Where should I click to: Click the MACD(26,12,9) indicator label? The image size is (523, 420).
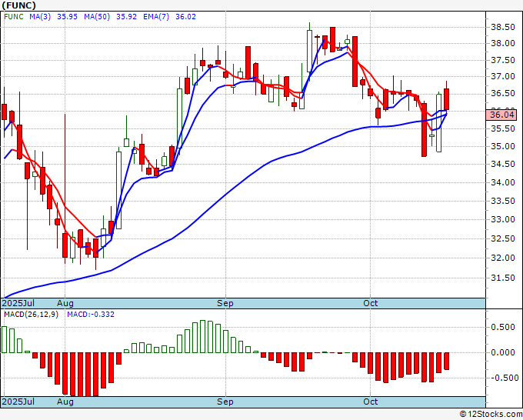31,315
